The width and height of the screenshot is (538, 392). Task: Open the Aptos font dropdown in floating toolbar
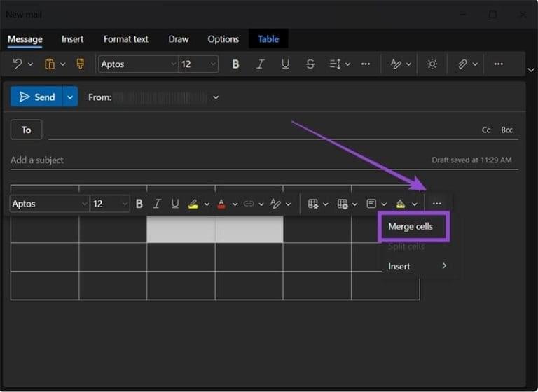[x=84, y=204]
